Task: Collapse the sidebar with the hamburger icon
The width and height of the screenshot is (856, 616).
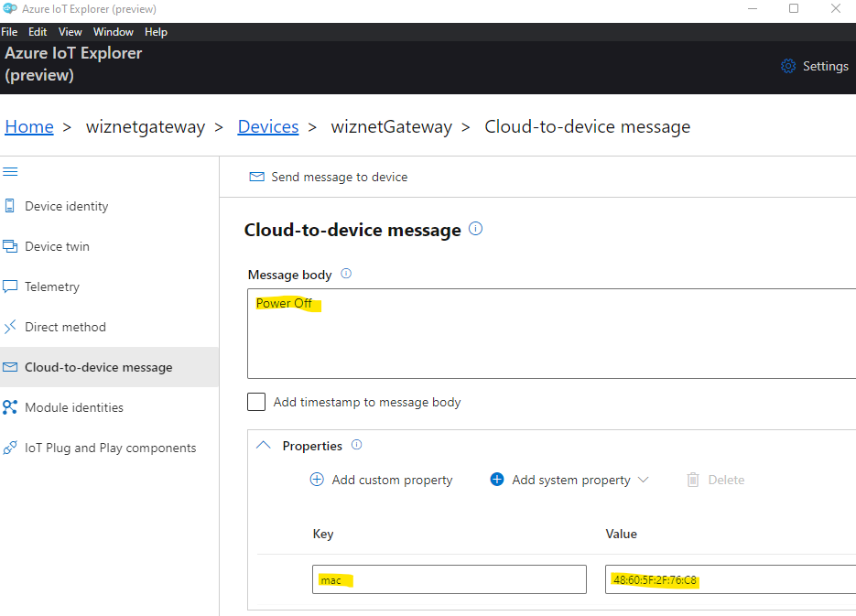Action: coord(10,172)
